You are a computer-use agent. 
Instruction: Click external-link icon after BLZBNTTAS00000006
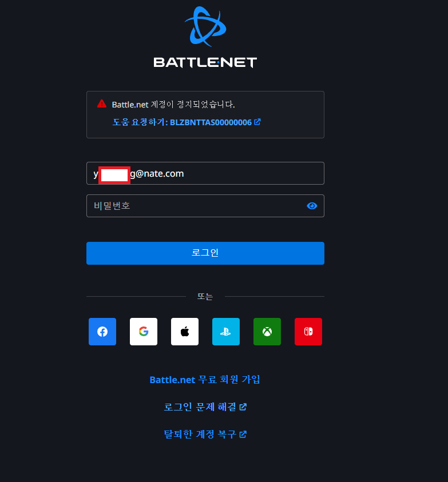click(257, 122)
